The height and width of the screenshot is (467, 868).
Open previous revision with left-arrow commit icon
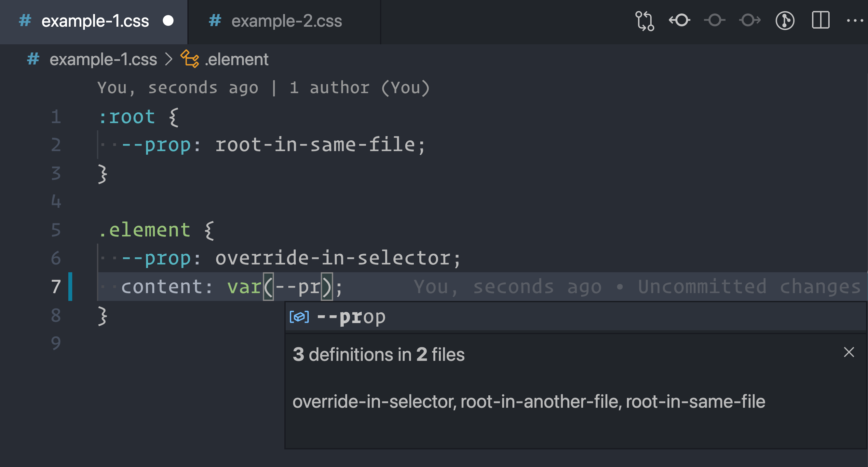click(679, 20)
